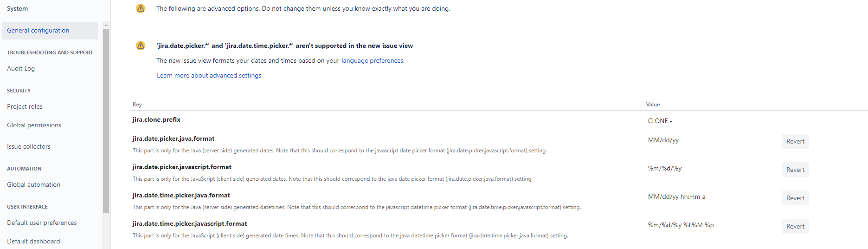Open Learn more about advanced settings
The width and height of the screenshot is (868, 249).
209,75
